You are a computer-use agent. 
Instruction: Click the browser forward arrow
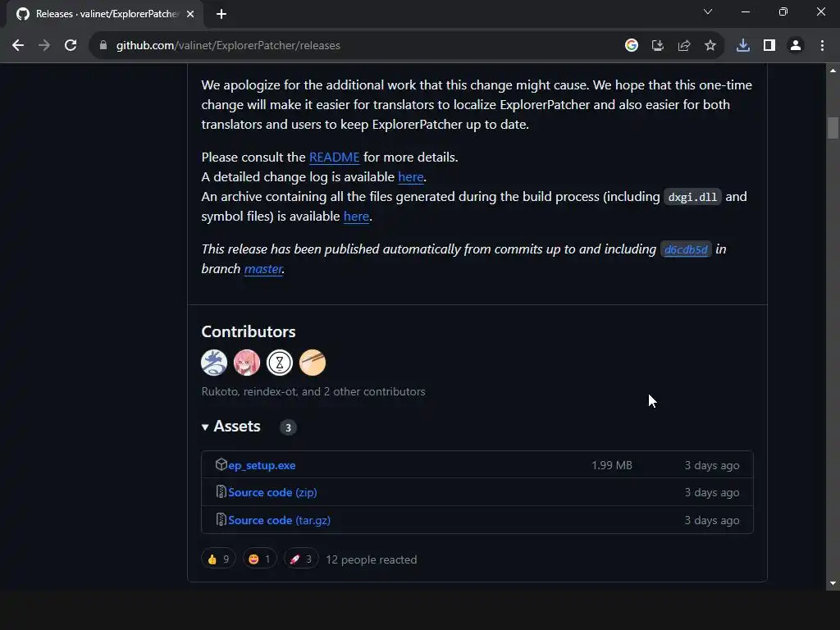click(44, 46)
